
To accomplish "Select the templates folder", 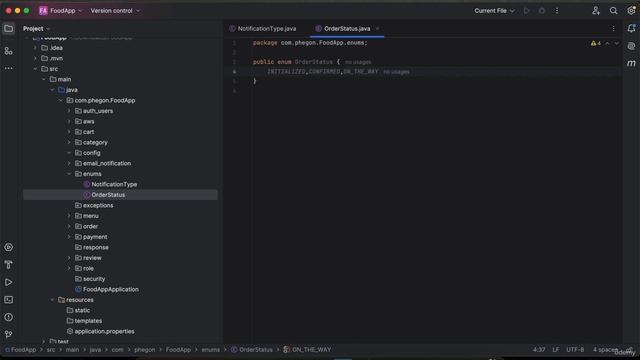I will 88,321.
